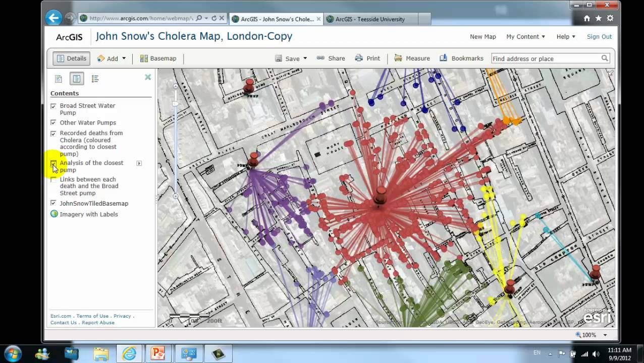Screen dimensions: 644x363
Task: Show the map Legend view icon
Action: [x=95, y=79]
